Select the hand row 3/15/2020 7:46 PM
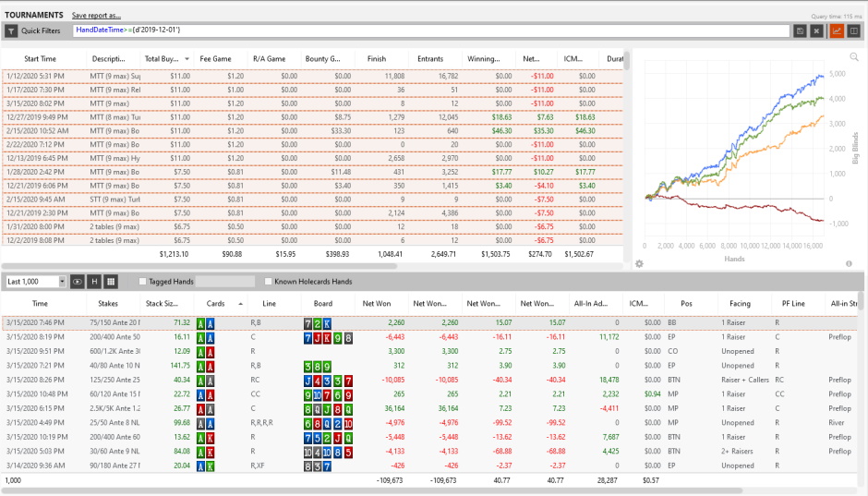The image size is (868, 496). (429, 322)
